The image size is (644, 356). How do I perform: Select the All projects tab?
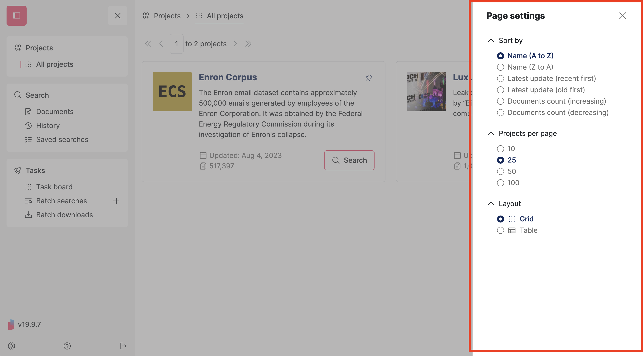point(225,16)
